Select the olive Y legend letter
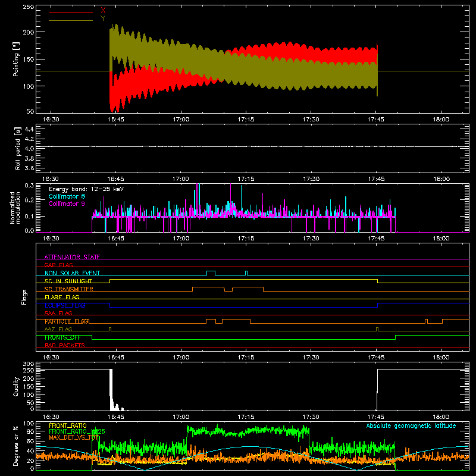This screenshot has width=476, height=476. (x=103, y=18)
